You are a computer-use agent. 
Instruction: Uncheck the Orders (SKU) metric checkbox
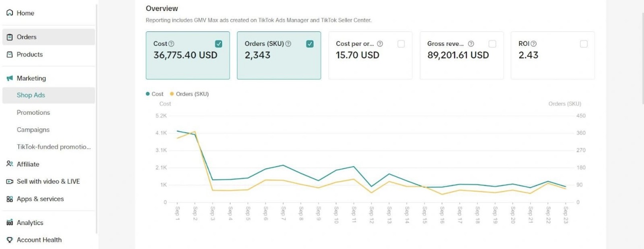310,44
